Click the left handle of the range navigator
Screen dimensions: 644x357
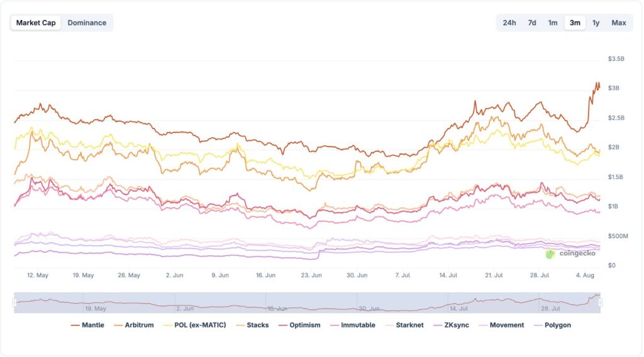(x=14, y=302)
